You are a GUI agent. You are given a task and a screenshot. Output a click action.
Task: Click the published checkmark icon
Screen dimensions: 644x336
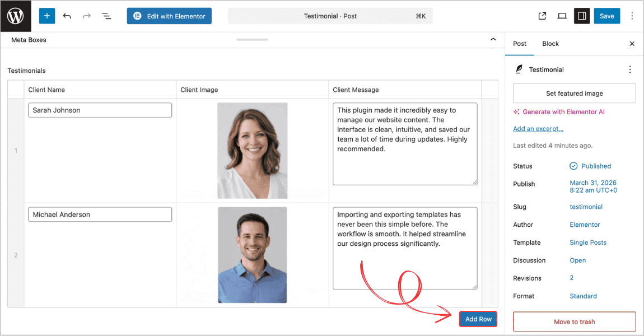coord(573,166)
